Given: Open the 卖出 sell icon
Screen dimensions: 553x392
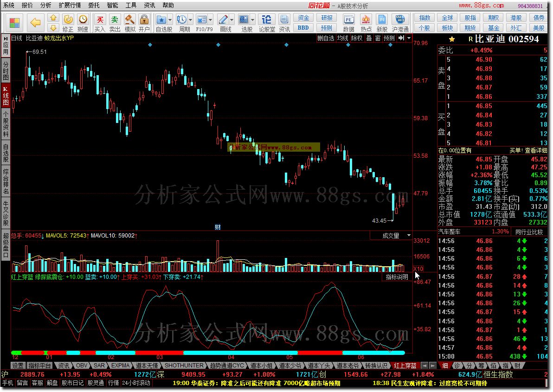Looking at the screenshot, I should (115, 19).
